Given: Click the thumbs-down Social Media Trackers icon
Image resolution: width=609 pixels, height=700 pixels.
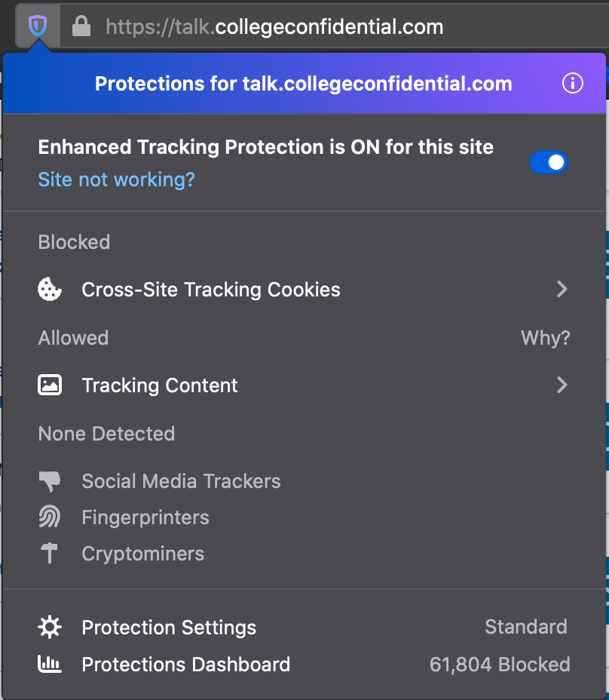Looking at the screenshot, I should (50, 481).
